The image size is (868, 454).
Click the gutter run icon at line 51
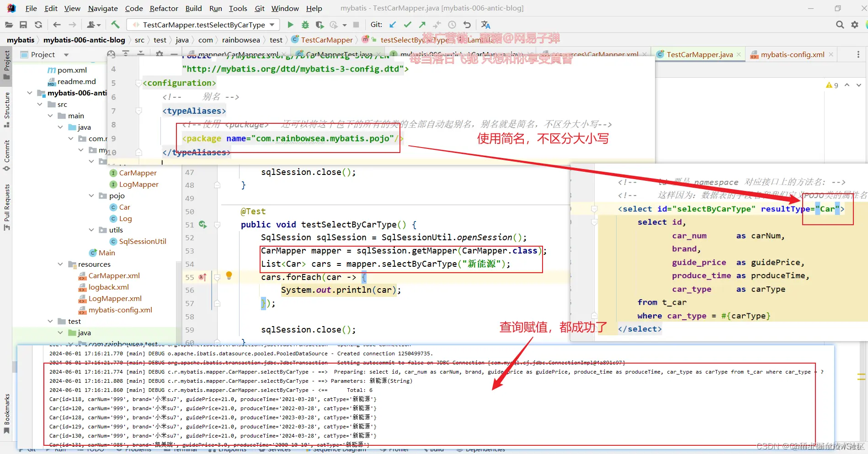click(202, 225)
